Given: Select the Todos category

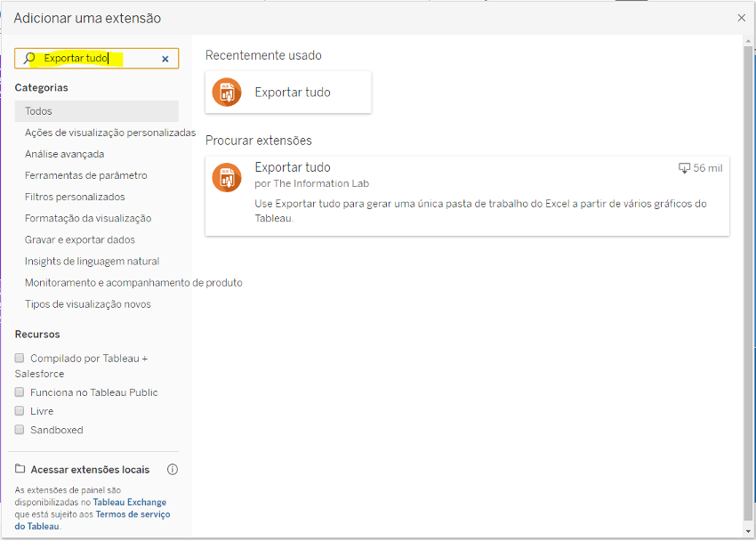Looking at the screenshot, I should click(96, 111).
